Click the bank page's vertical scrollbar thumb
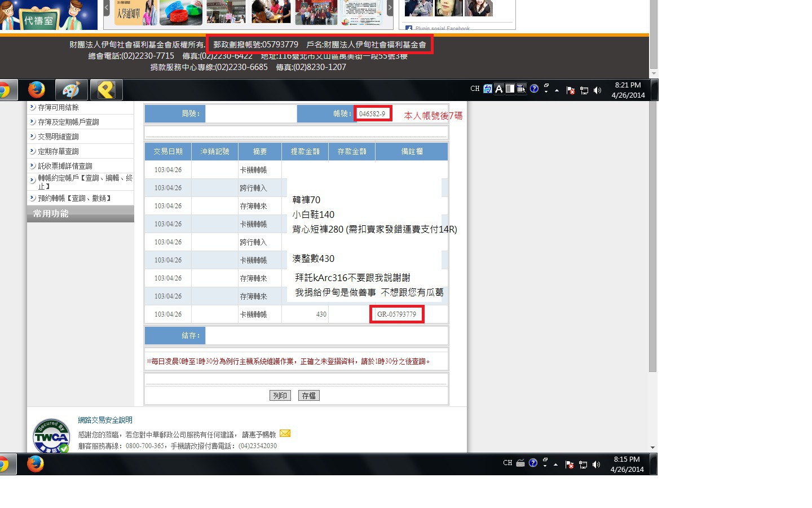Image resolution: width=812 pixels, height=508 pixels. 652,237
